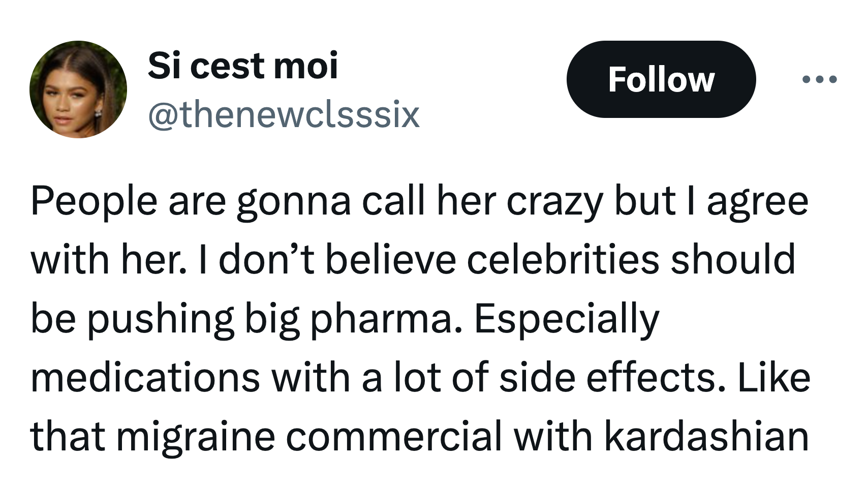Click the display name Si cest moi

click(x=242, y=66)
